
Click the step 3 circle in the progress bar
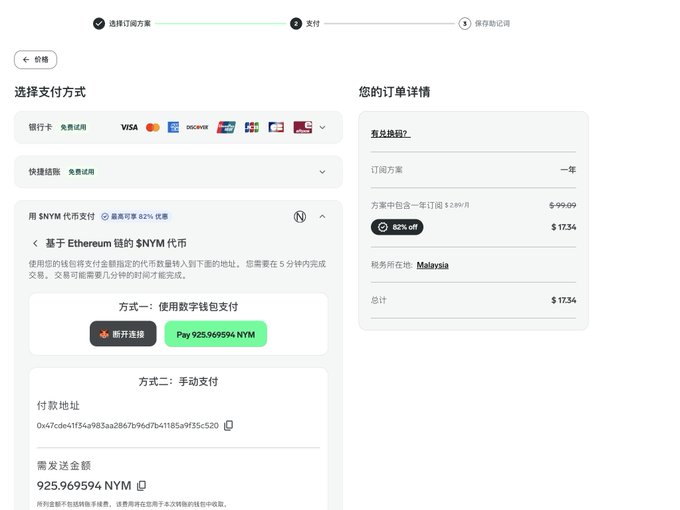point(464,23)
